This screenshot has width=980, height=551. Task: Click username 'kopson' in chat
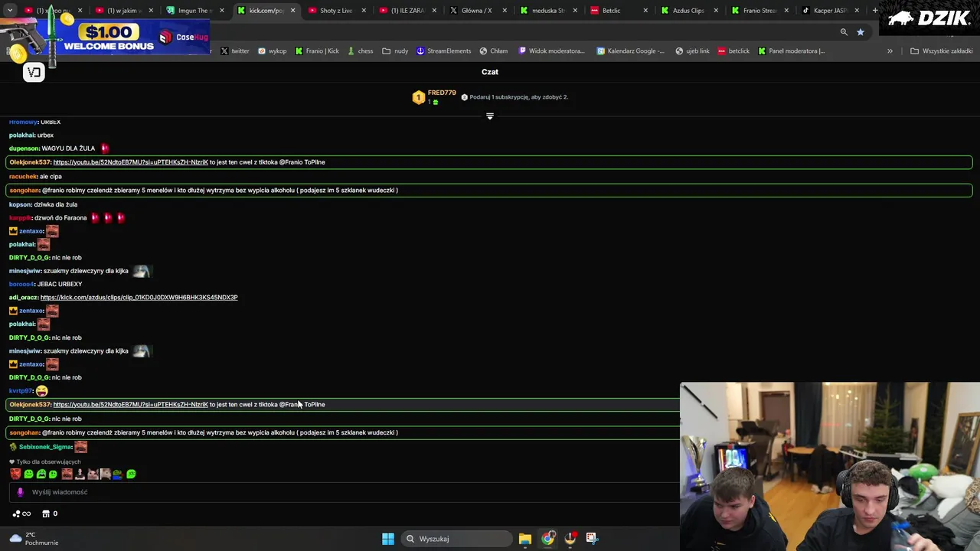[x=20, y=204]
